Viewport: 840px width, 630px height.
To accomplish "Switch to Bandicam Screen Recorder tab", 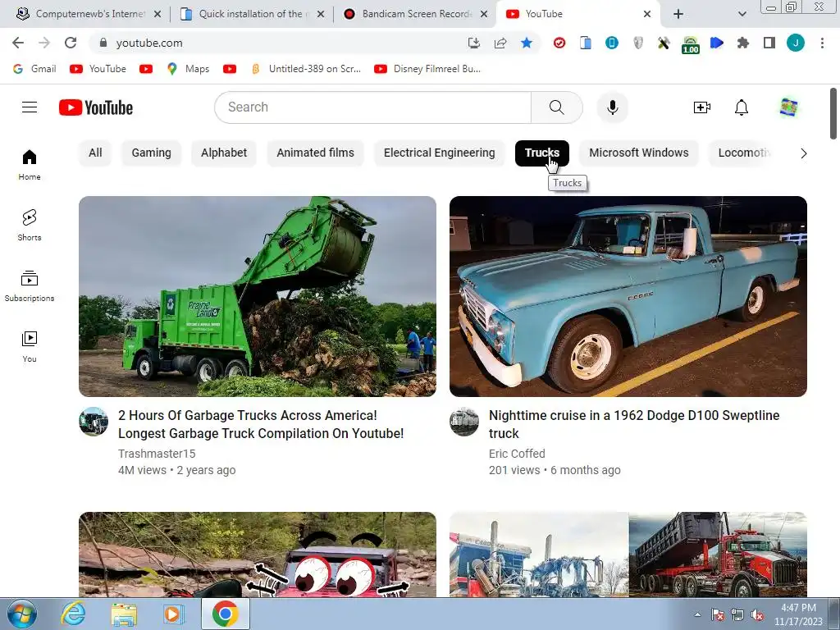I will click(x=415, y=14).
